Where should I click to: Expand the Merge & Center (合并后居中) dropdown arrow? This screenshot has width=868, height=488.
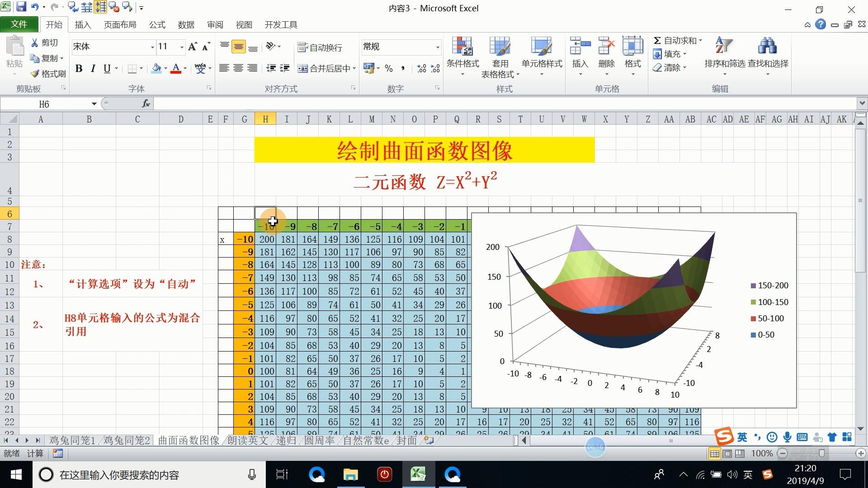tap(354, 69)
